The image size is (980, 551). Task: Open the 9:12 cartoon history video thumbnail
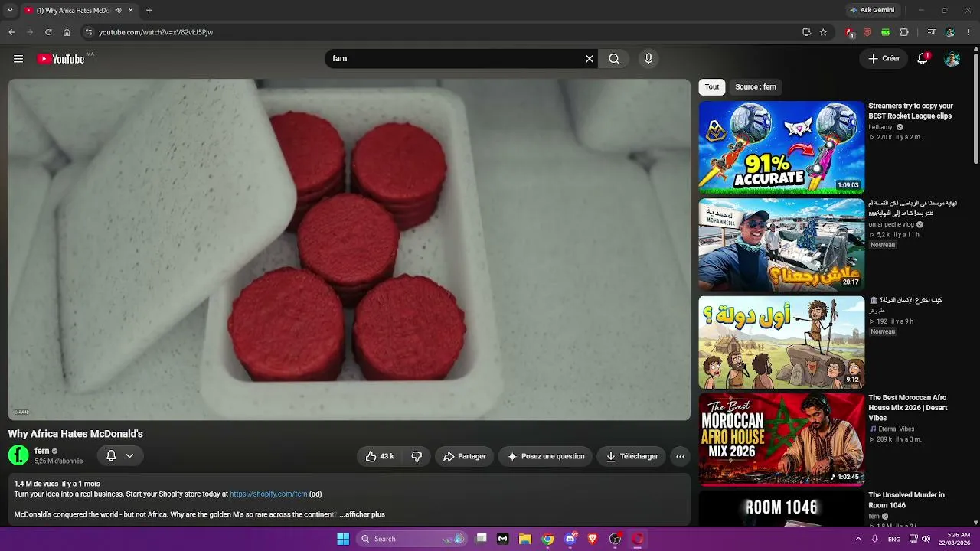pyautogui.click(x=782, y=342)
